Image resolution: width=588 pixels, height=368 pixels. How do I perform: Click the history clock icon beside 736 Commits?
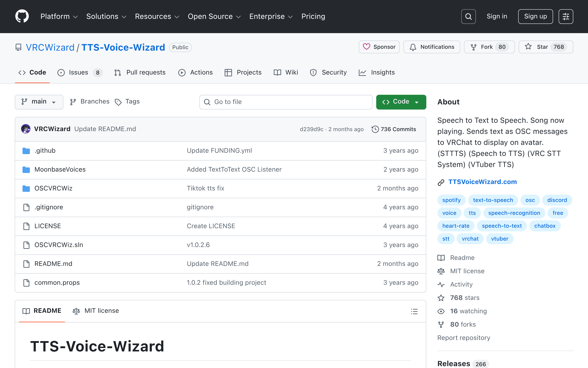(375, 129)
